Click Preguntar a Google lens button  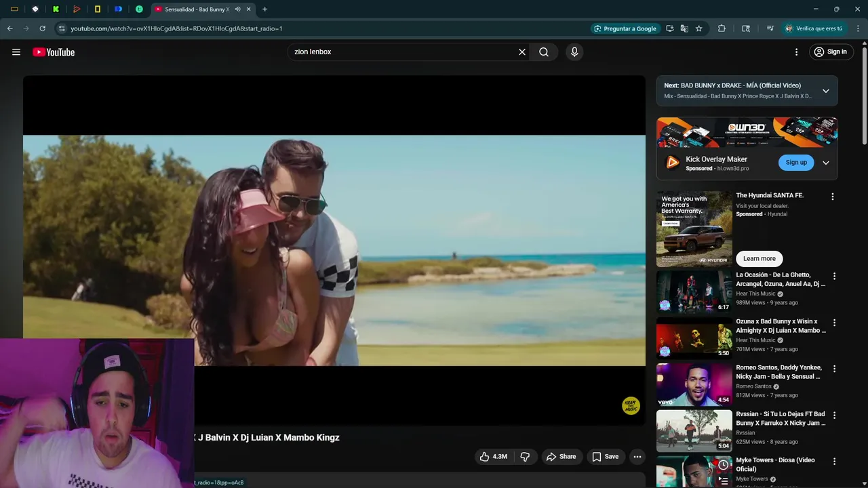point(625,28)
